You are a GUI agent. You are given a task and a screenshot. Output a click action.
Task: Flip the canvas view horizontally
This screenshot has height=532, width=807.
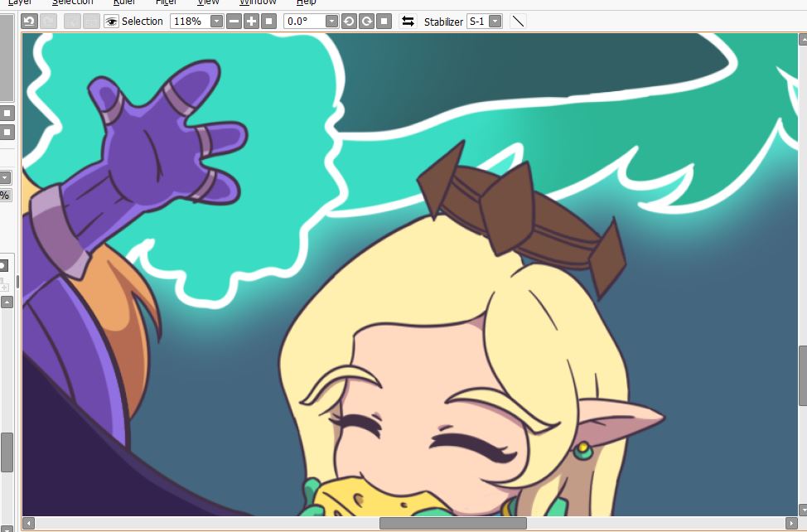click(x=408, y=21)
